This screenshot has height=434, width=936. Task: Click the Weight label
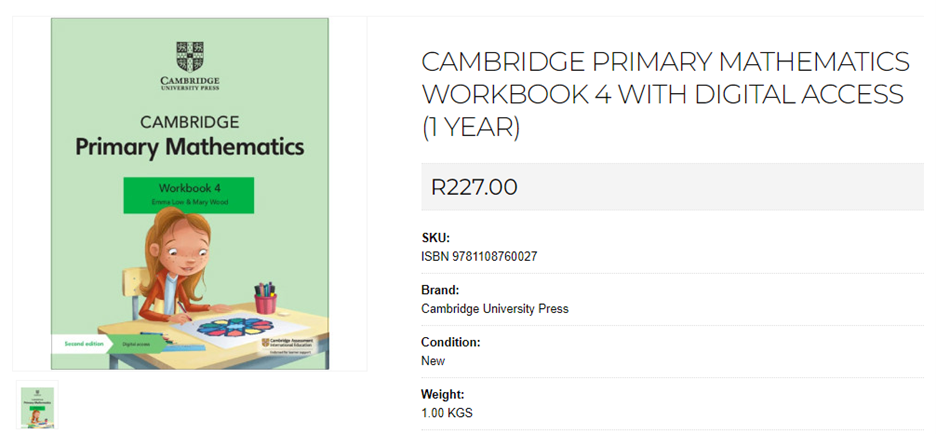coord(443,394)
